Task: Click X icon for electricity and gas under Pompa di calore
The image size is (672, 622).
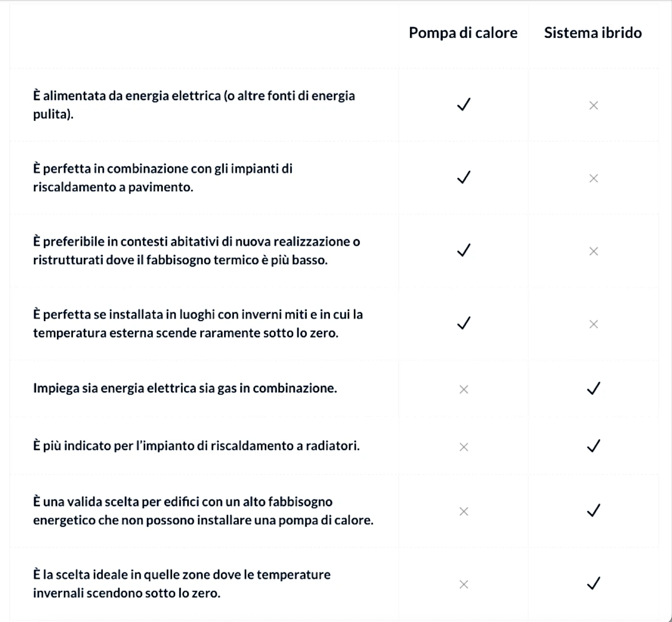Action: click(x=464, y=389)
